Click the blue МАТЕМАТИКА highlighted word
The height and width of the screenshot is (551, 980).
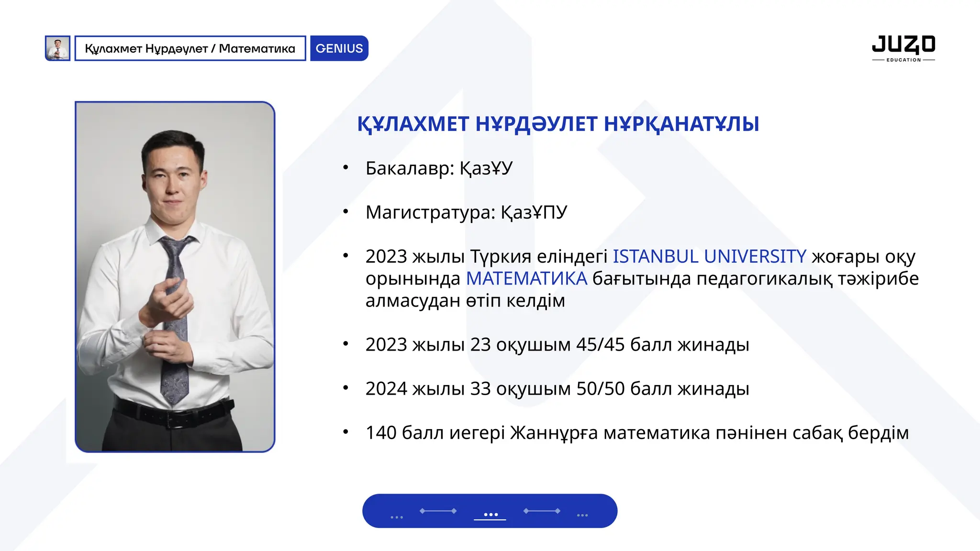[x=526, y=278]
